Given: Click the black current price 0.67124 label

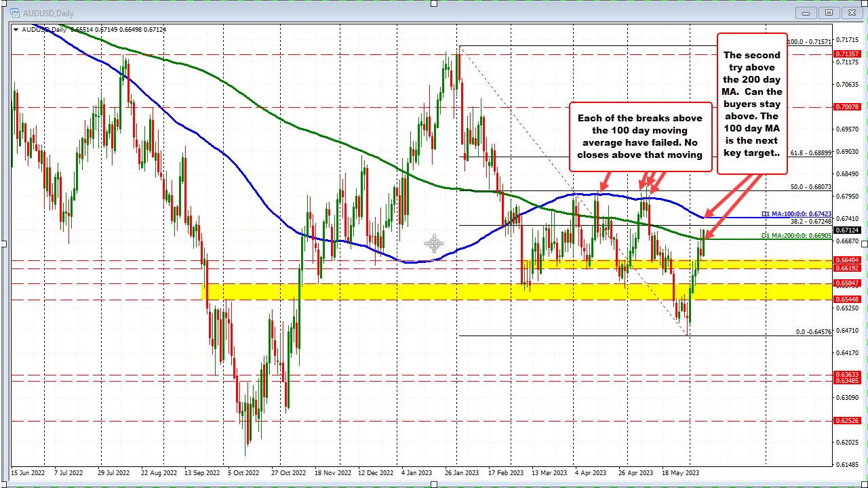Looking at the screenshot, I should point(848,230).
